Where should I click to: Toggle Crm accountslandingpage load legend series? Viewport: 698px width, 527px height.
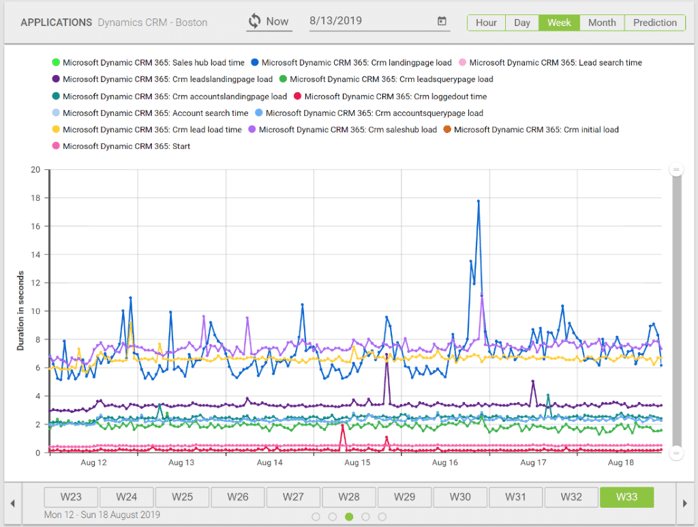[x=169, y=96]
